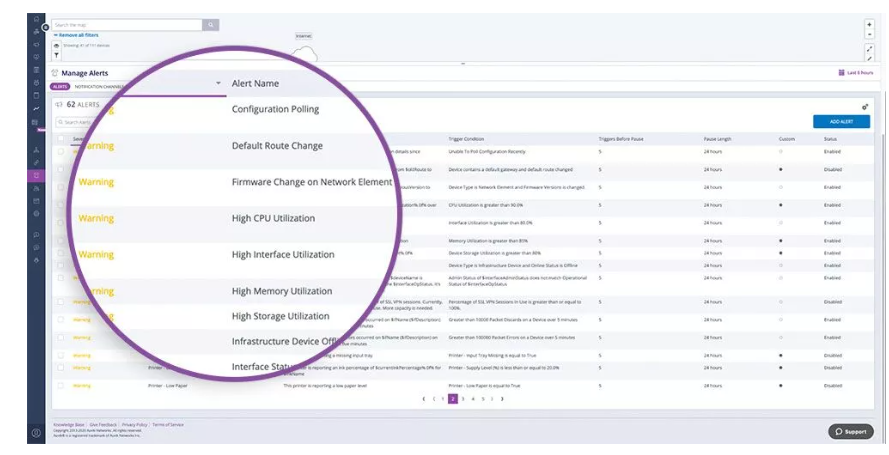The height and width of the screenshot is (455, 889).
Task: Switch to the ALERTS tab pill
Action: [60, 87]
